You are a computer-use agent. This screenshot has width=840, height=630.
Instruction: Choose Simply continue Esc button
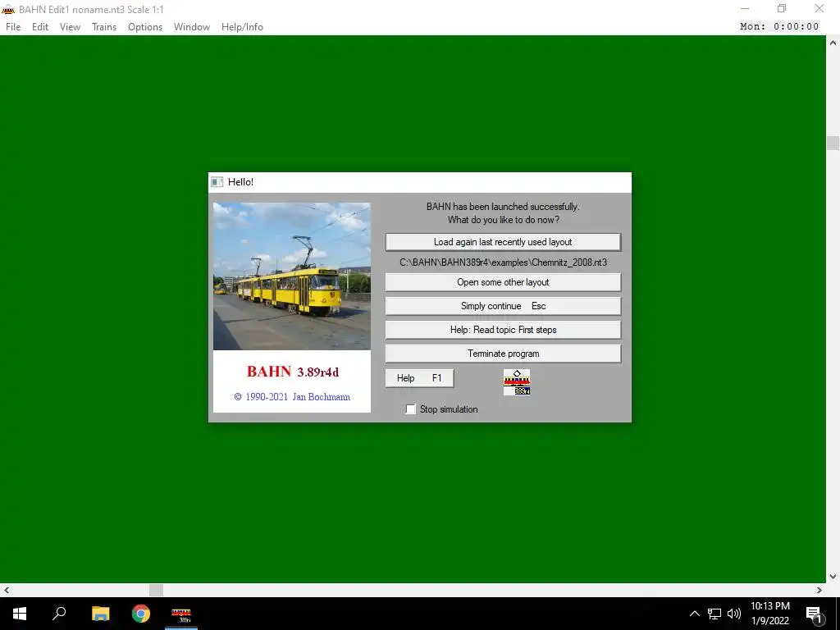pos(503,306)
